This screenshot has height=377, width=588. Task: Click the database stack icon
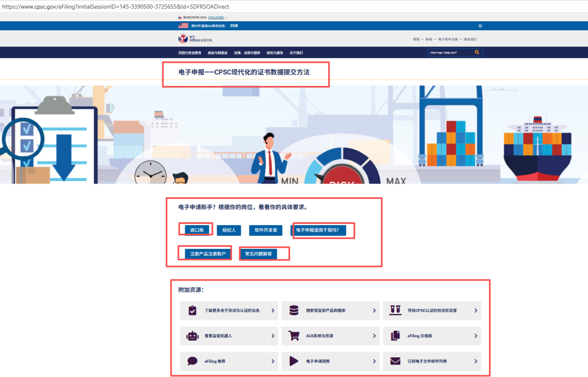click(x=294, y=310)
